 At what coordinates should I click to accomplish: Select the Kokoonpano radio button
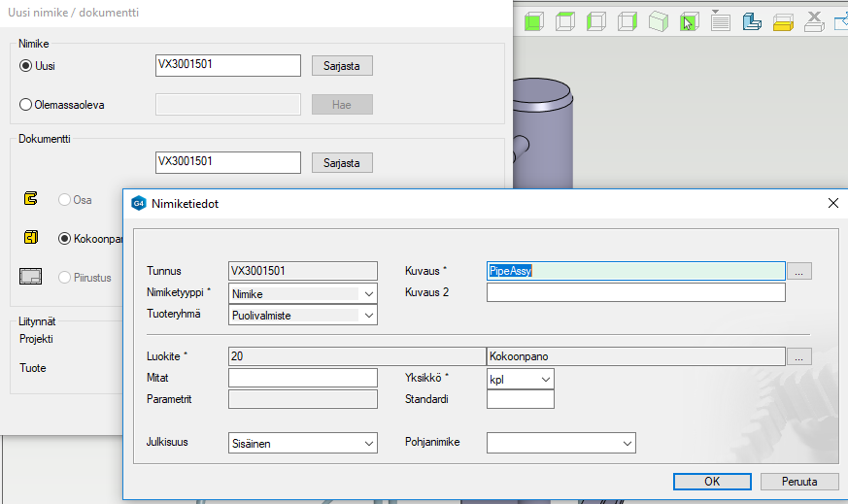coord(65,238)
